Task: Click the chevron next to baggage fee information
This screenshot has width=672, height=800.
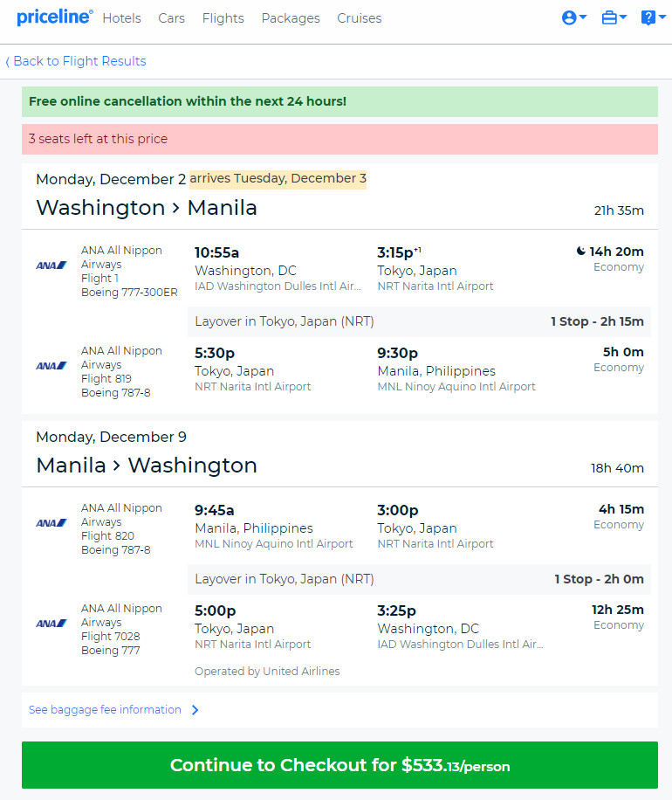Action: click(195, 710)
